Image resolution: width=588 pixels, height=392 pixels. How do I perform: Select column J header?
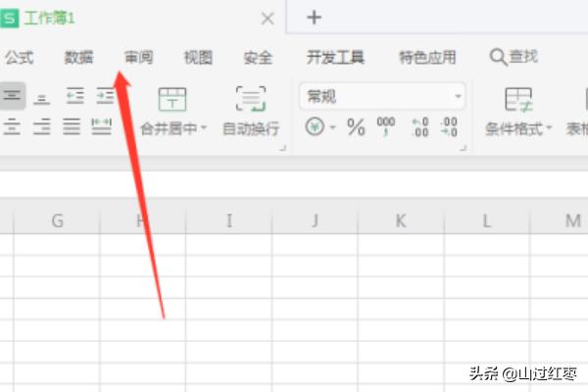[x=315, y=220]
